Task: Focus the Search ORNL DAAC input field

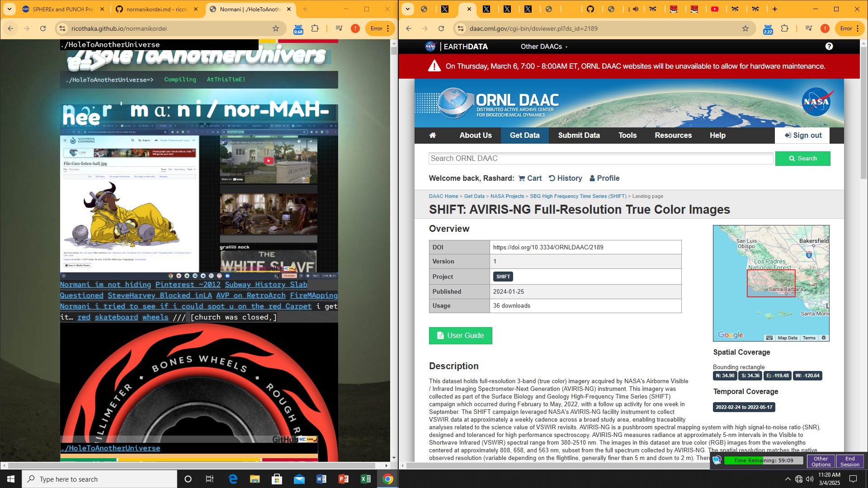Action: 601,159
